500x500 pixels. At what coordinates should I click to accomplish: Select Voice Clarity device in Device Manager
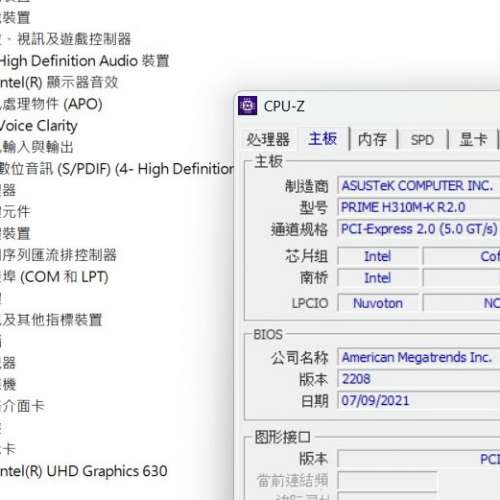tap(39, 126)
